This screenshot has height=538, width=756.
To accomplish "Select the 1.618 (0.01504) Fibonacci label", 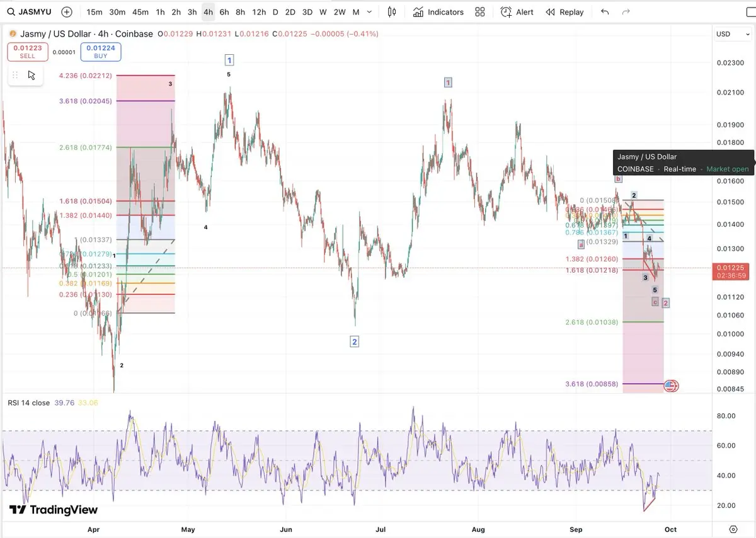I will [86, 201].
